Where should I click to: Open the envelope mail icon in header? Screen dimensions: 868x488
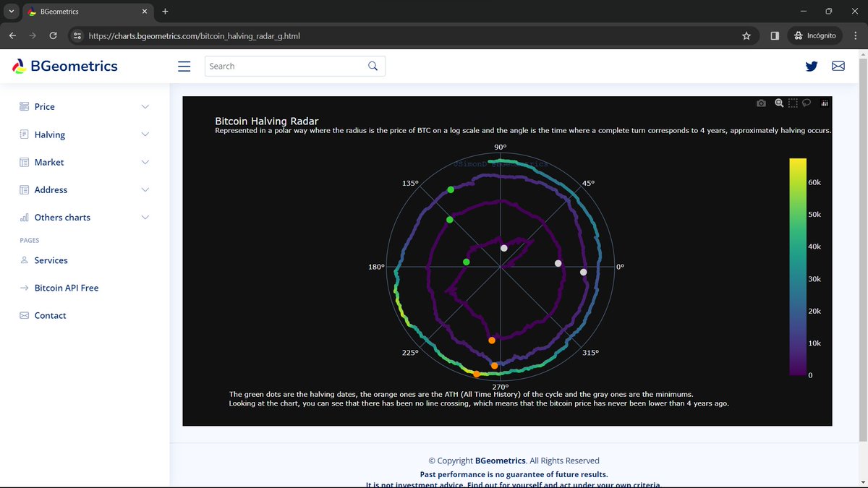(x=838, y=66)
